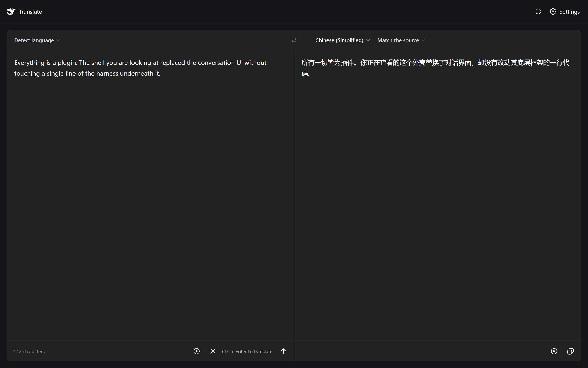Swap source and target languages
The image size is (588, 368).
coord(294,40)
